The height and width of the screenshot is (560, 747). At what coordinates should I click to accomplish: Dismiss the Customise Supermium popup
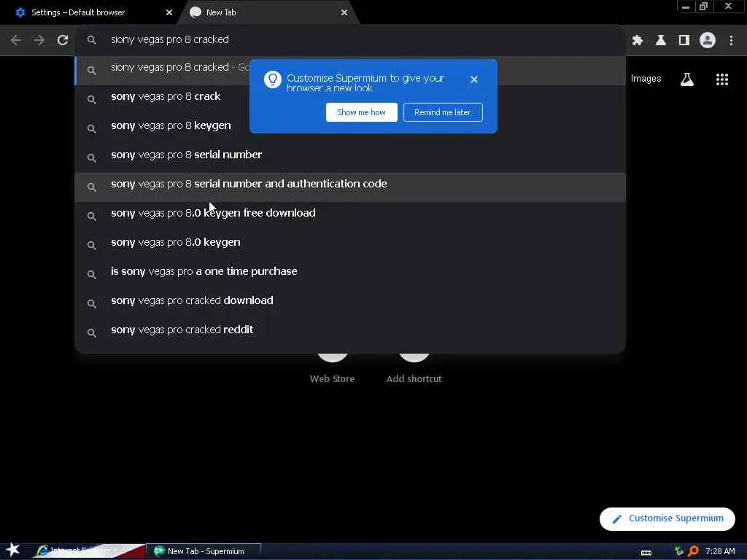[x=474, y=79]
